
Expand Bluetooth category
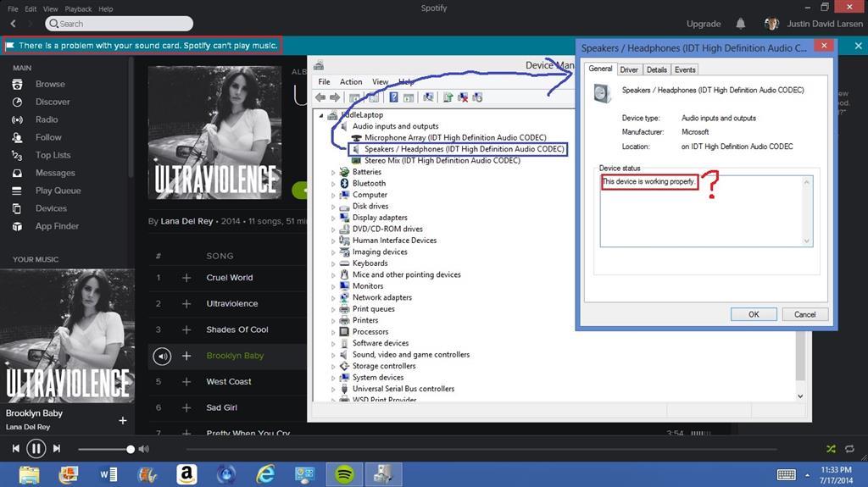click(333, 184)
